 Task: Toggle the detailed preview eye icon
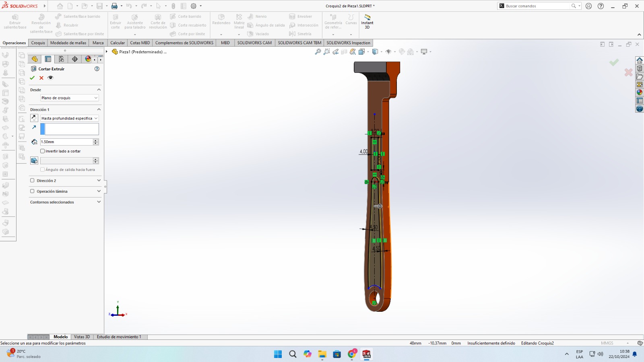coord(50,78)
